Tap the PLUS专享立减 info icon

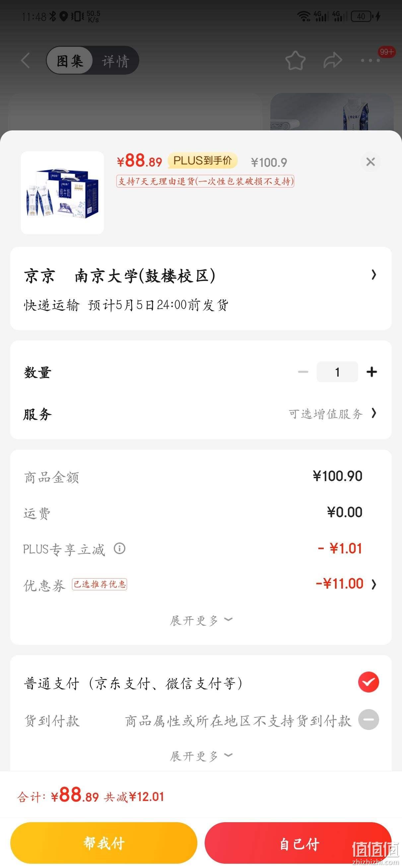pyautogui.click(x=119, y=548)
